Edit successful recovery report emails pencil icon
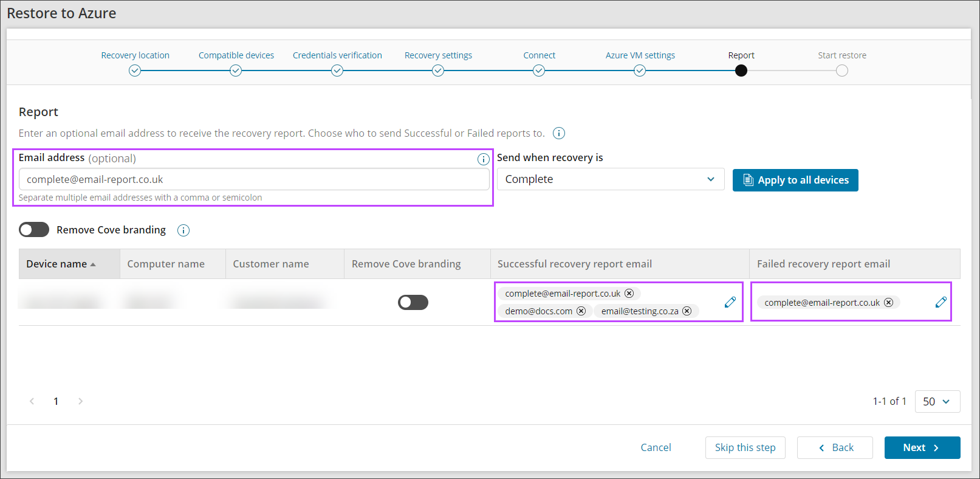Image resolution: width=980 pixels, height=479 pixels. [x=730, y=302]
